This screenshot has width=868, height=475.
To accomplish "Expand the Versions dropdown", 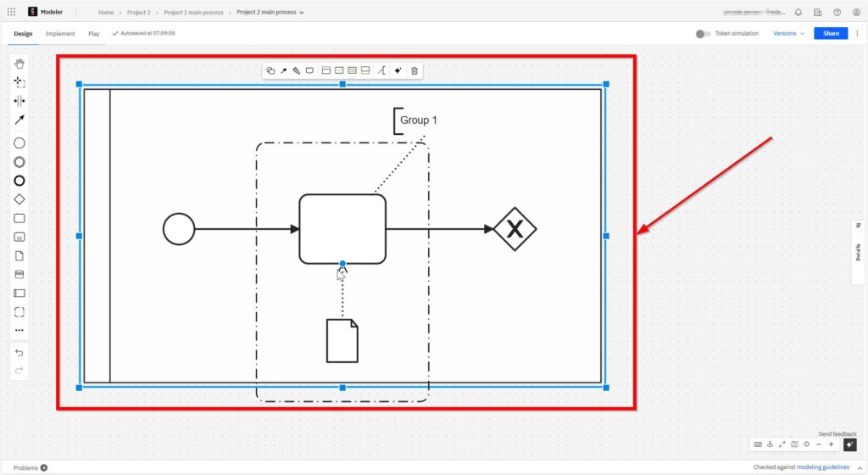I will tap(788, 34).
